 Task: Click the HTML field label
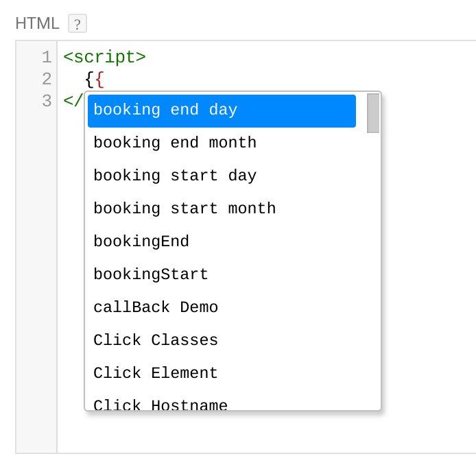tap(37, 23)
